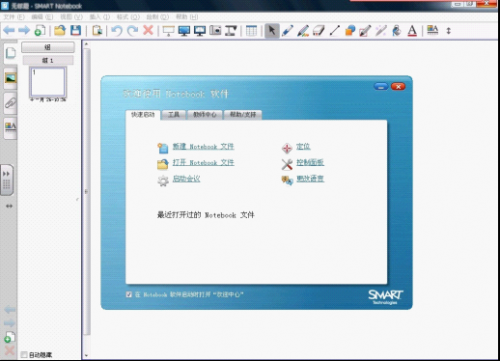The image size is (500, 361).
Task: Insert a table with the grid icon
Action: [x=251, y=31]
